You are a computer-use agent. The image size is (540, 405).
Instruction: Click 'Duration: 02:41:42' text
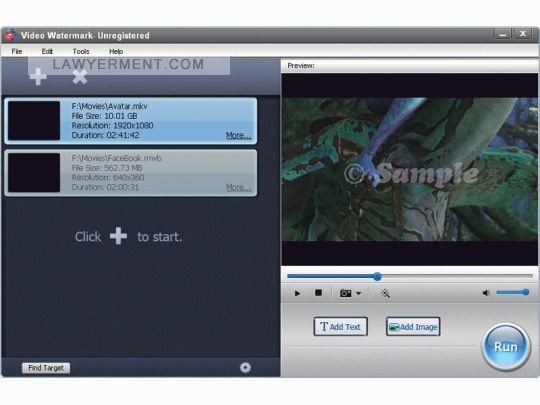coord(105,135)
